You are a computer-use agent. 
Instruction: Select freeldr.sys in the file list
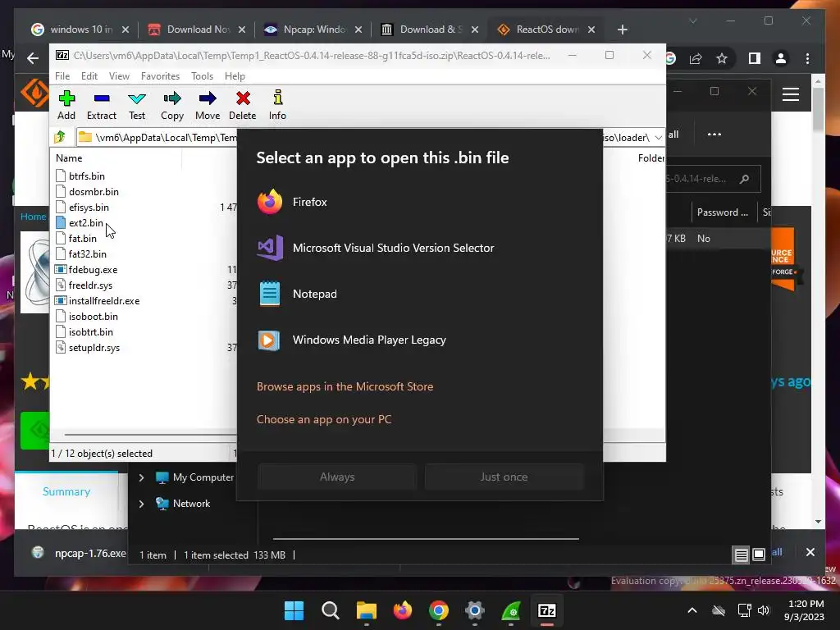click(84, 285)
